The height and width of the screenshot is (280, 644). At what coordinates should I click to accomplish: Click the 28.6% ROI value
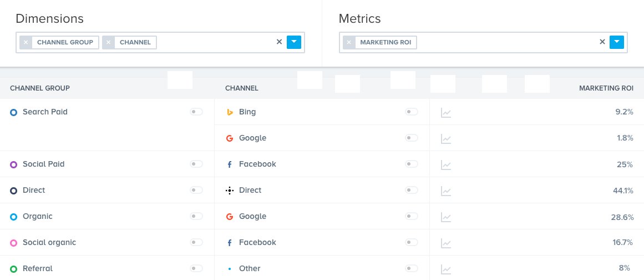pos(622,217)
